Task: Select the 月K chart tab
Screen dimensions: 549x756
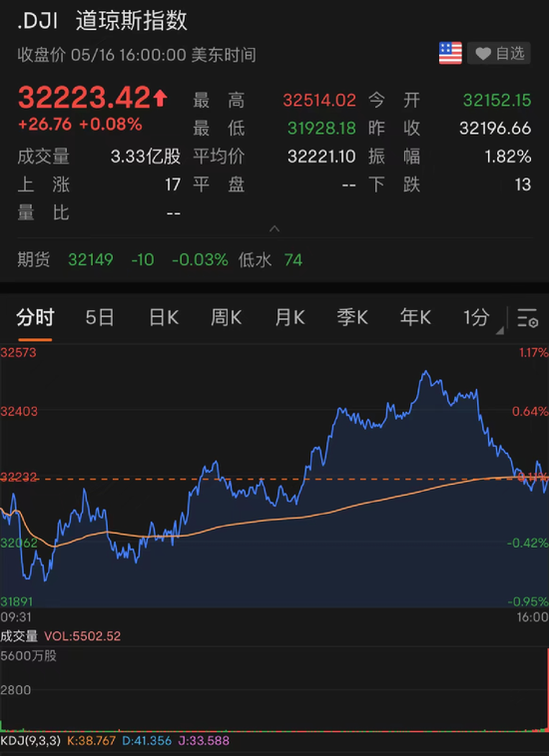Action: click(289, 318)
